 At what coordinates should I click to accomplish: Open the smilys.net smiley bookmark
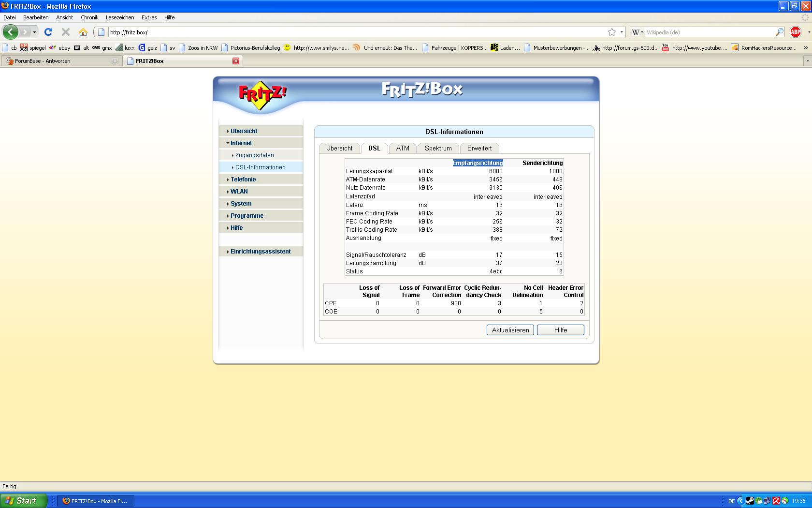tap(316, 48)
